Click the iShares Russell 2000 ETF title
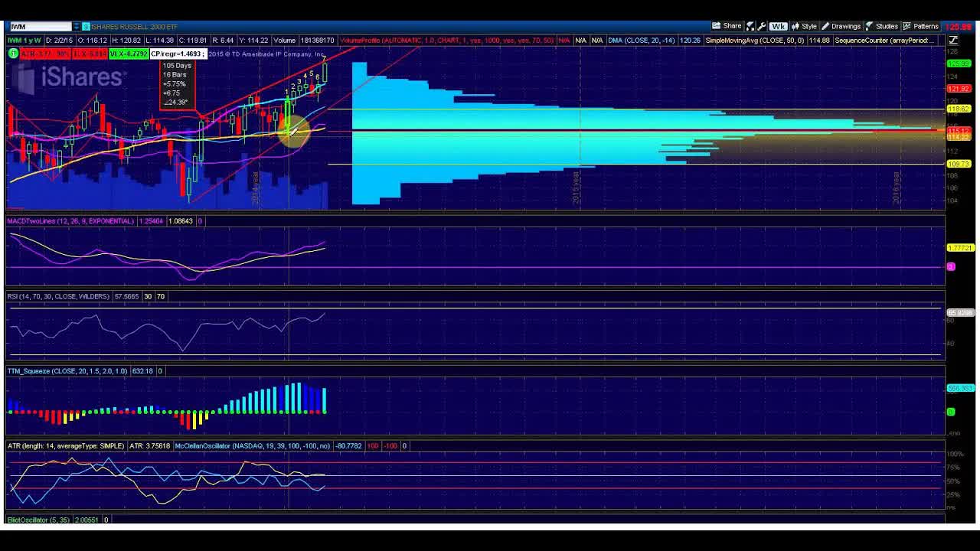The width and height of the screenshot is (980, 551). click(x=135, y=27)
